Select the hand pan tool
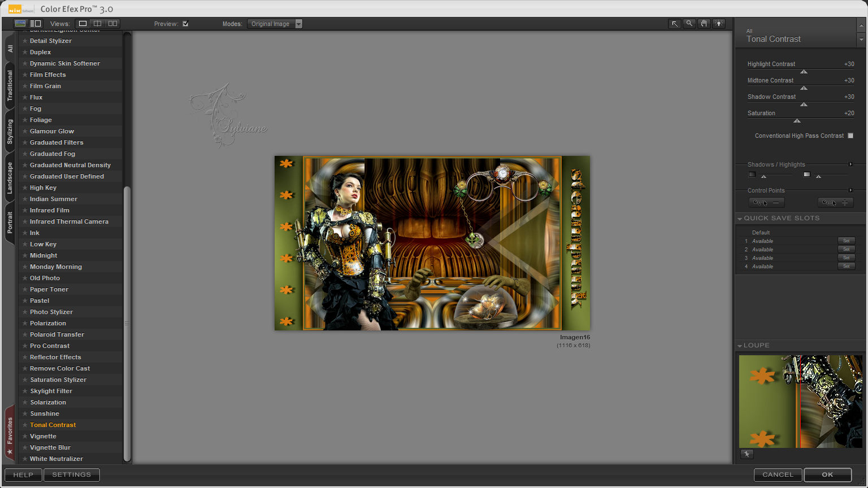Screen dimensions: 868x488 click(704, 24)
